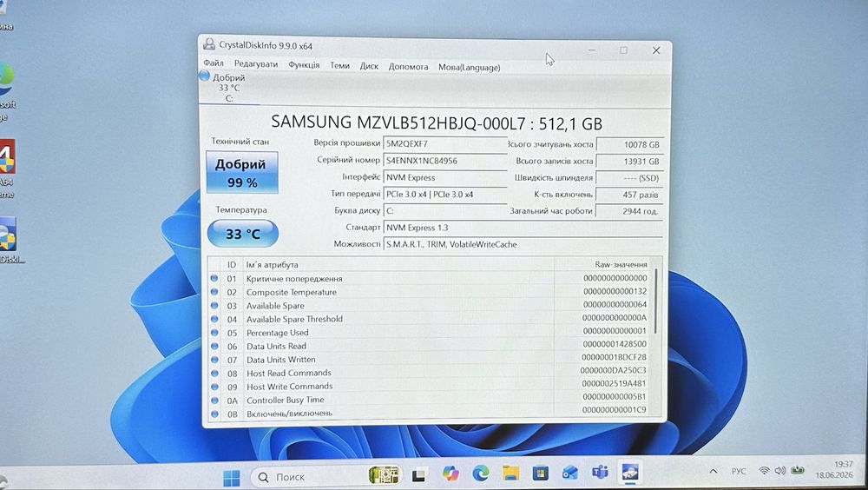
Task: Click the attribute list scrollbar thumb
Action: (656, 301)
